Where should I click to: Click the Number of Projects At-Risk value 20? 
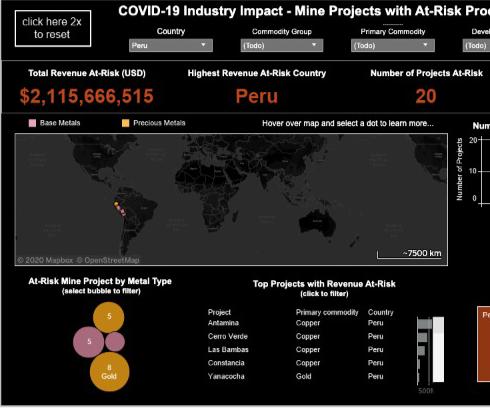(x=426, y=96)
